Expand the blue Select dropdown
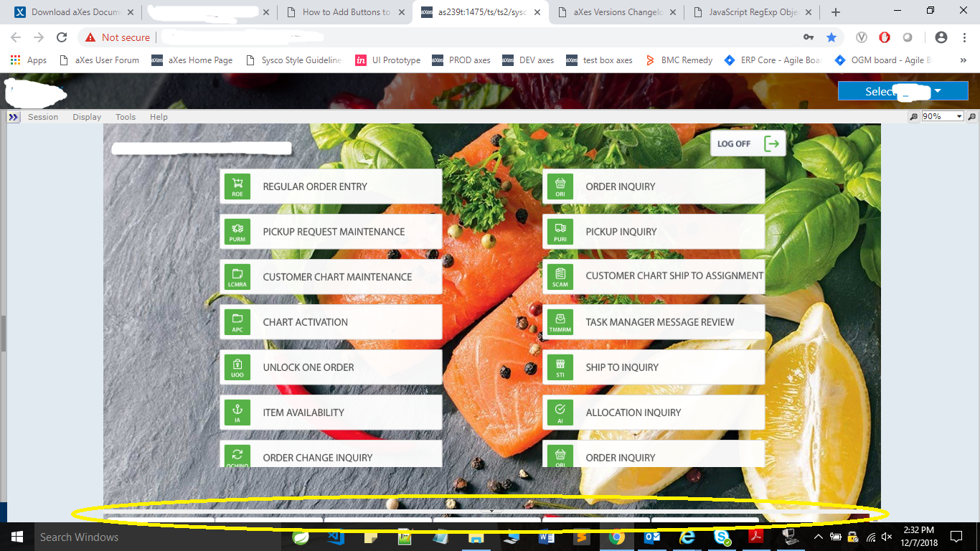 click(x=903, y=91)
